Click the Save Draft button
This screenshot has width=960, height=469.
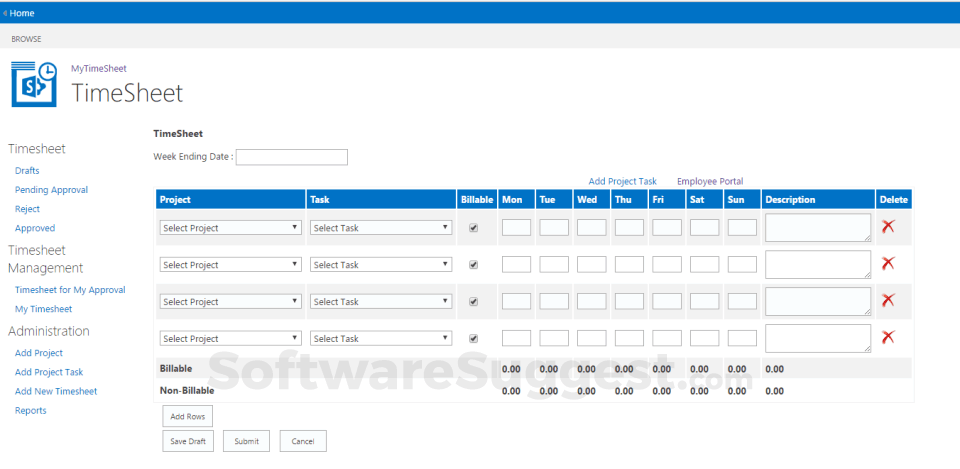pos(188,441)
